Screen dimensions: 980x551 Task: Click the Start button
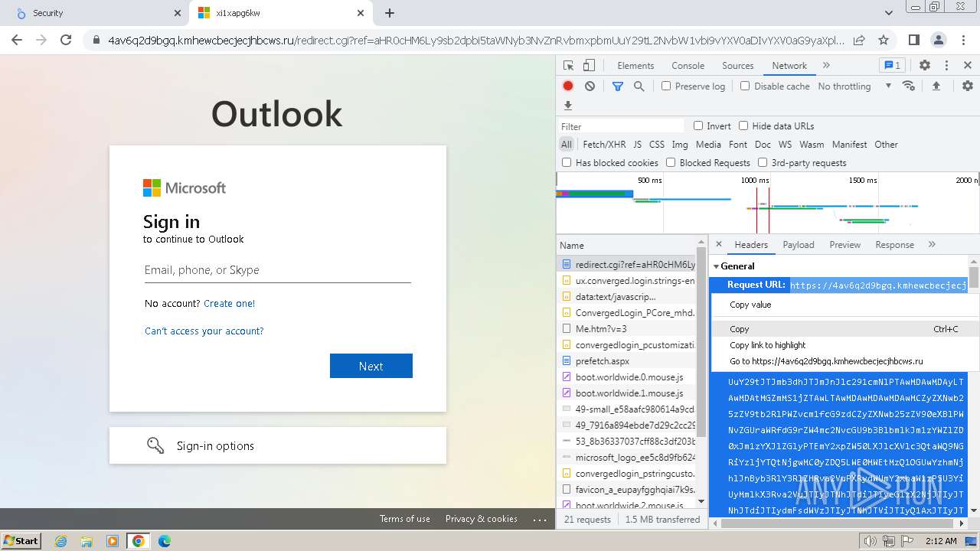point(21,541)
